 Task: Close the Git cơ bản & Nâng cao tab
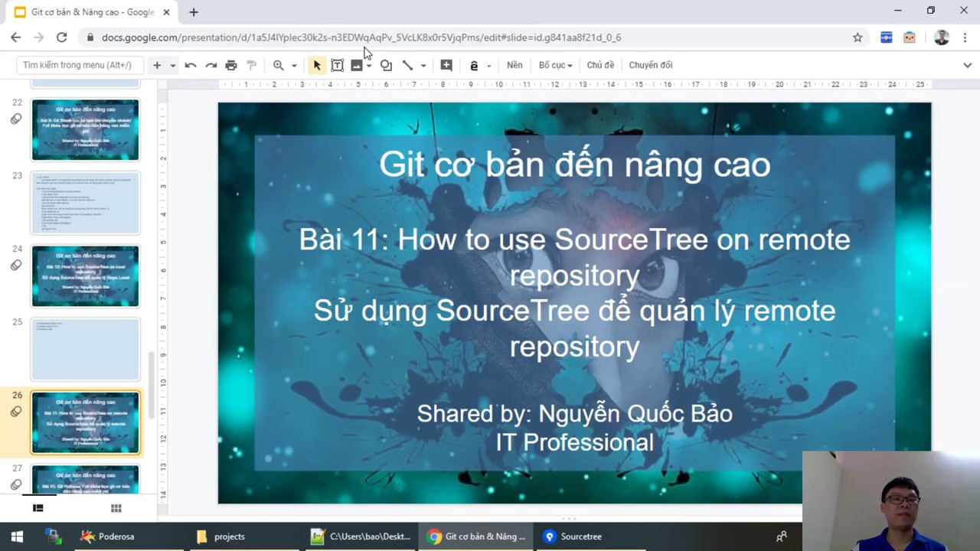166,12
